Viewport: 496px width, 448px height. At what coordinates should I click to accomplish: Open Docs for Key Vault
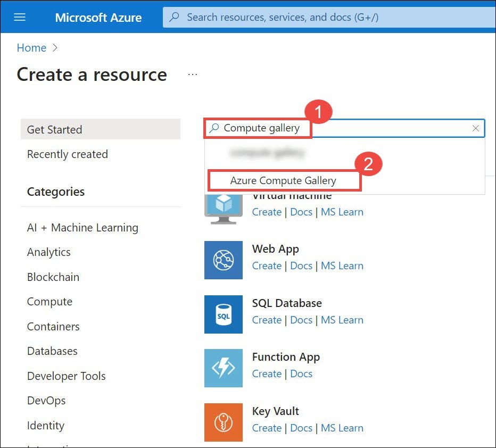(x=301, y=428)
